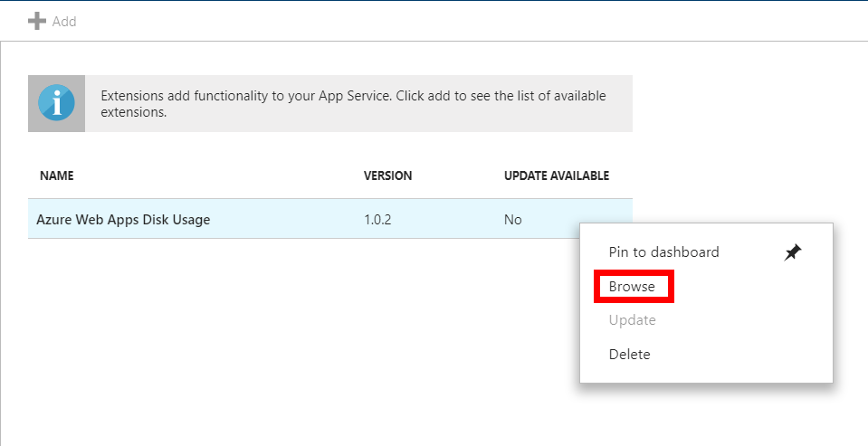Sort by the NAME column header

[x=56, y=176]
